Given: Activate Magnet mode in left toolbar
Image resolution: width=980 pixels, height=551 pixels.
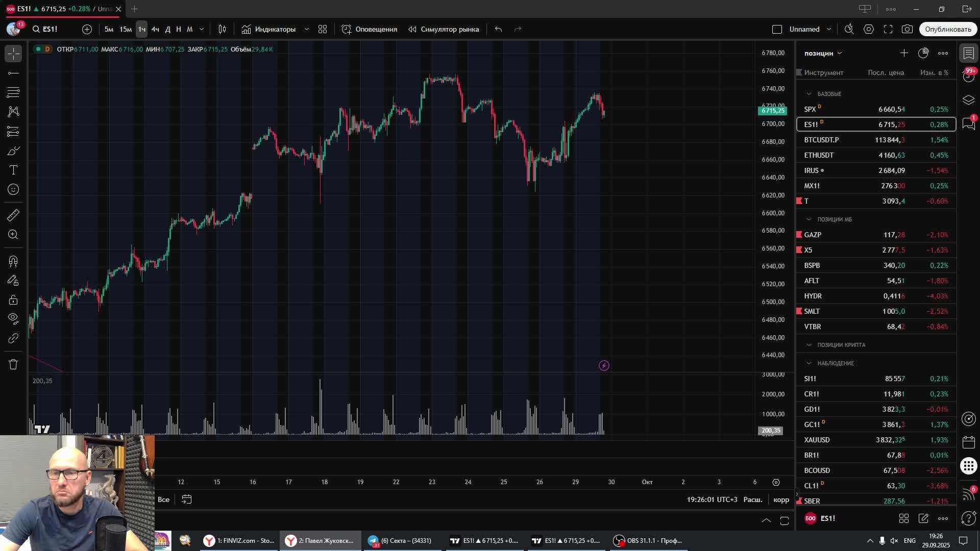Looking at the screenshot, I should tap(13, 261).
